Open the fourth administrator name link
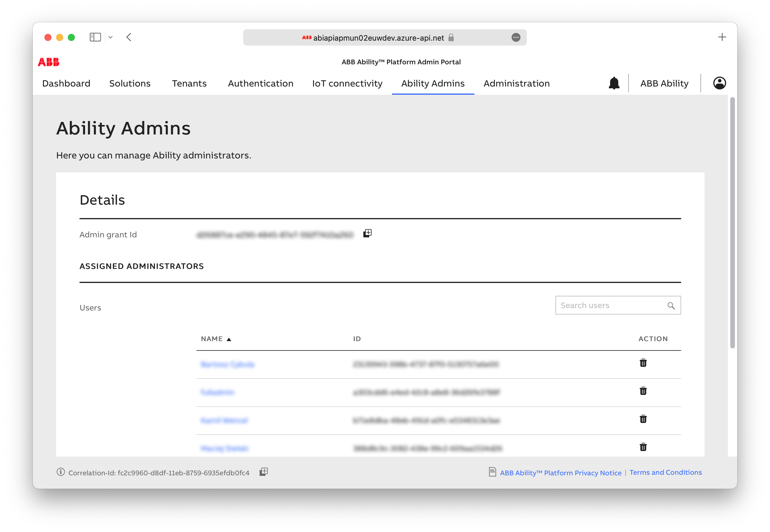770x532 pixels. click(x=224, y=448)
